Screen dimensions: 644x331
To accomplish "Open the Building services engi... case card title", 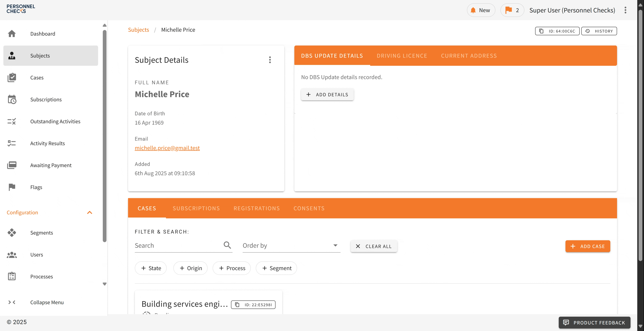I will pyautogui.click(x=184, y=304).
